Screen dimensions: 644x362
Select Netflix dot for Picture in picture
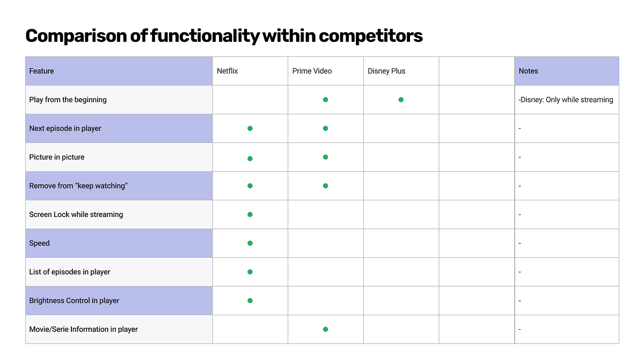pos(250,158)
